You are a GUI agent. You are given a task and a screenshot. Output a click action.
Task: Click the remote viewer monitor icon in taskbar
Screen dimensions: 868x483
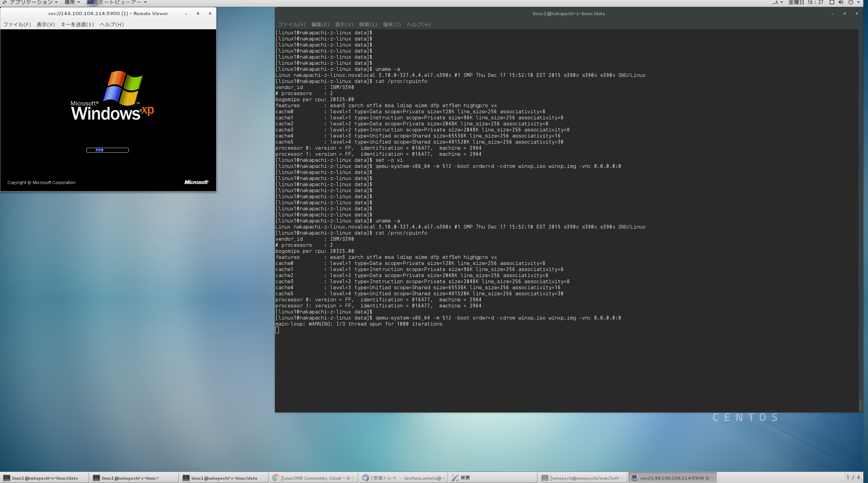pyautogui.click(x=634, y=478)
